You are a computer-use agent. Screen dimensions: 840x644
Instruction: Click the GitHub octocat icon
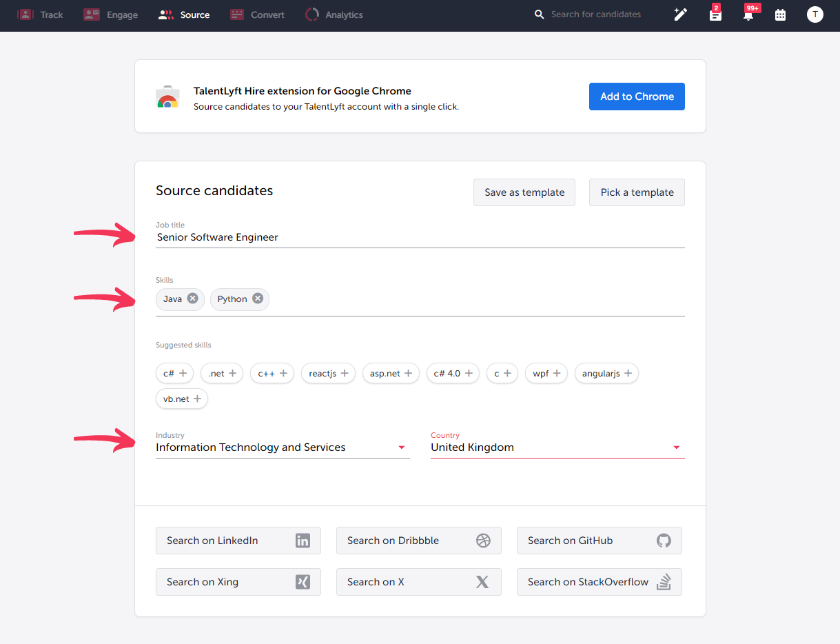coord(663,541)
